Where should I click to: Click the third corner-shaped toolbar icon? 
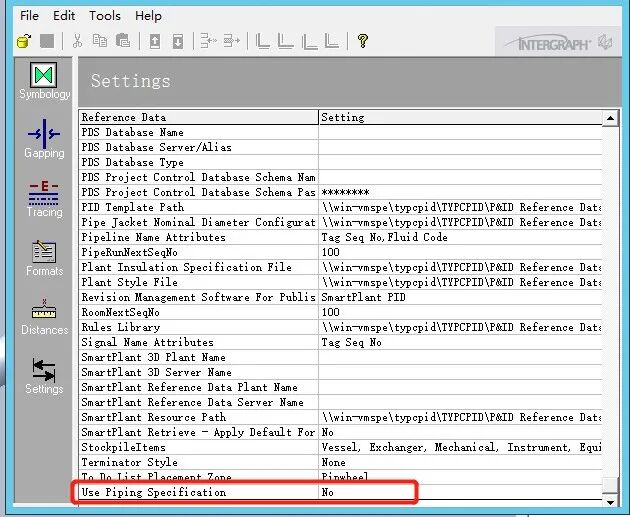309,41
